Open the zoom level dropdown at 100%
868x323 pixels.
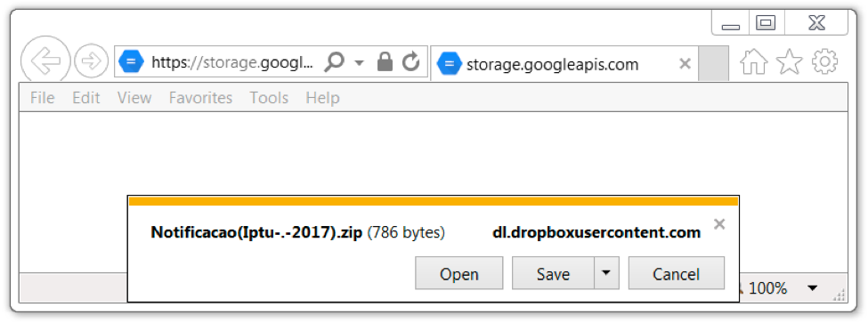pos(812,288)
